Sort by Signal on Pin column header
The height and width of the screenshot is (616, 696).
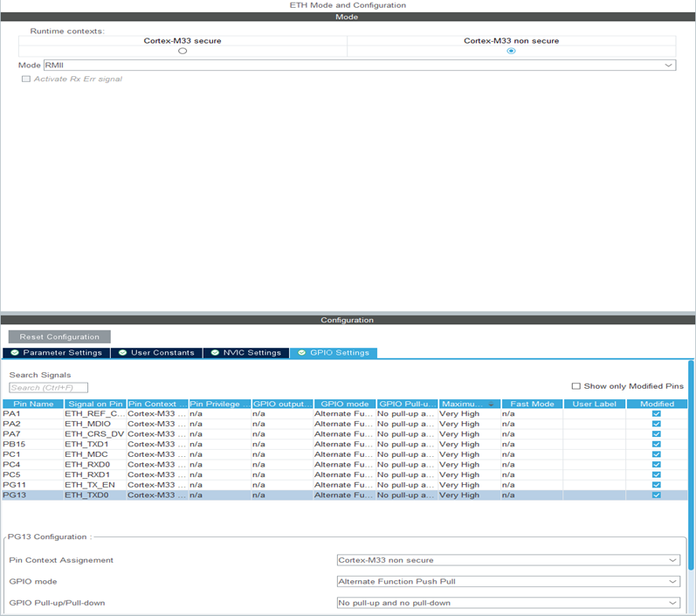95,404
